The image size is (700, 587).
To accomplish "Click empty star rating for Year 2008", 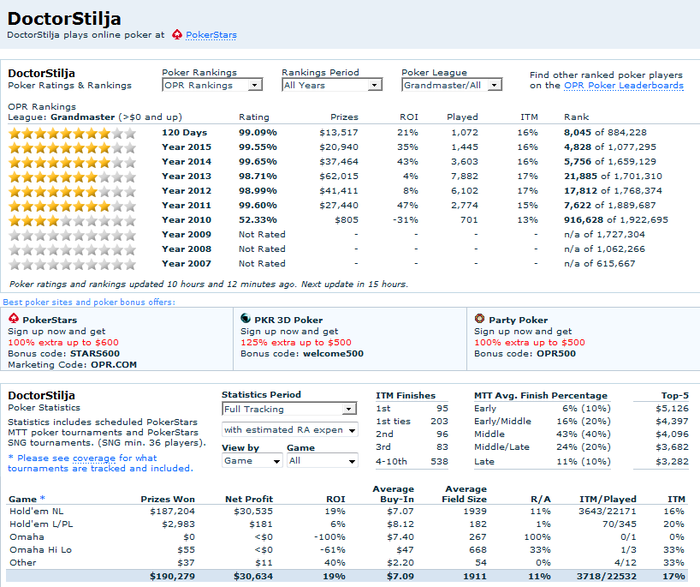I will [x=72, y=250].
